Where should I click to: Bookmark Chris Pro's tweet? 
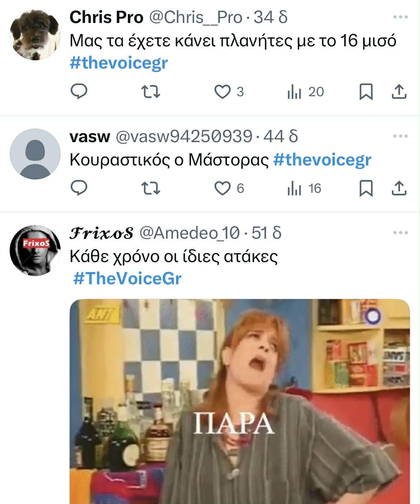coord(366,92)
